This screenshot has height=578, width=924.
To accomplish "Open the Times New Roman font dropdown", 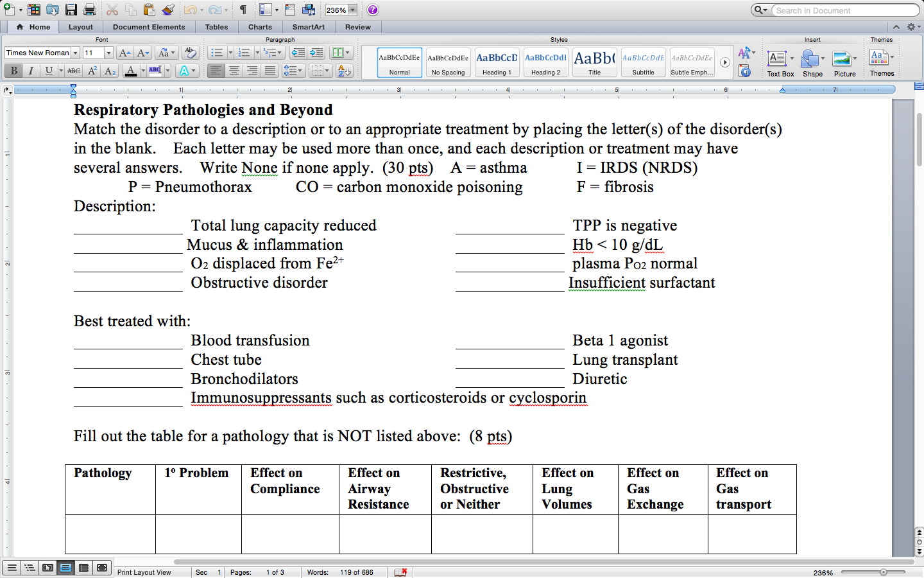I will [x=75, y=53].
